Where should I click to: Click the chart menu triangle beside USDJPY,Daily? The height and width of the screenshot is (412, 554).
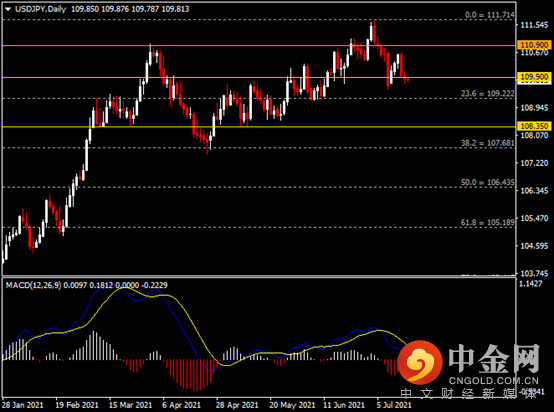pos(8,10)
